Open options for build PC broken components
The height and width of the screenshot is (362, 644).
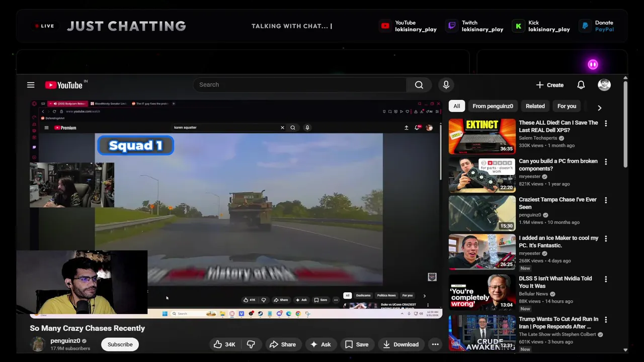(x=606, y=162)
